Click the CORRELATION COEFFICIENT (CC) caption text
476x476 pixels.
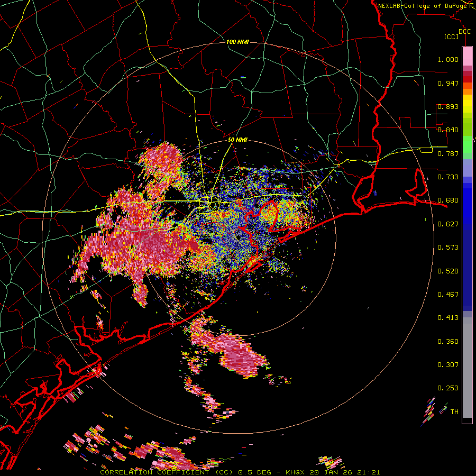point(166,472)
